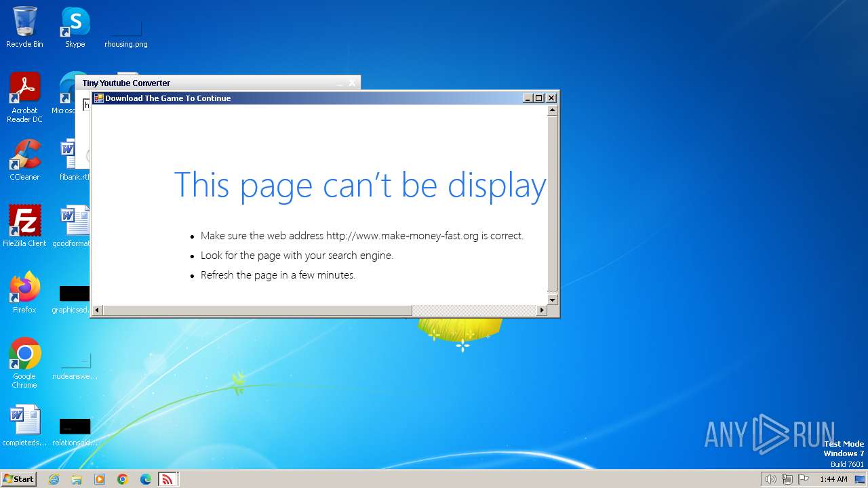Open Acrobat Reader DC desktop shortcut

24,98
